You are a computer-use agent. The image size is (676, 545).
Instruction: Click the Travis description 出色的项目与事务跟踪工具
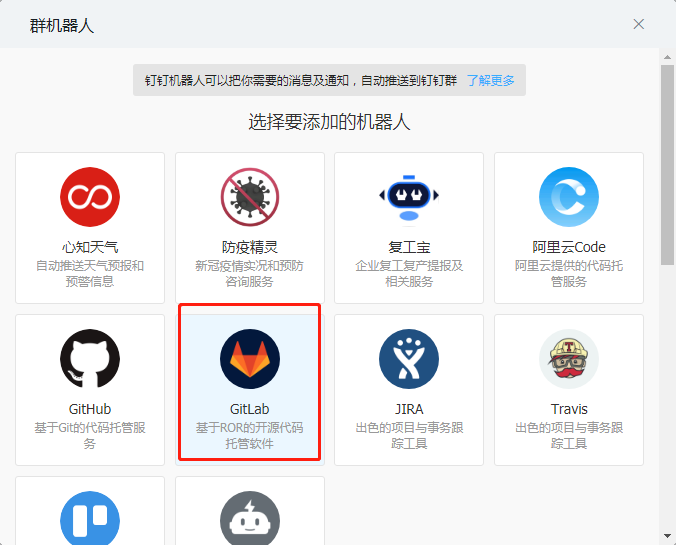pyautogui.click(x=569, y=435)
